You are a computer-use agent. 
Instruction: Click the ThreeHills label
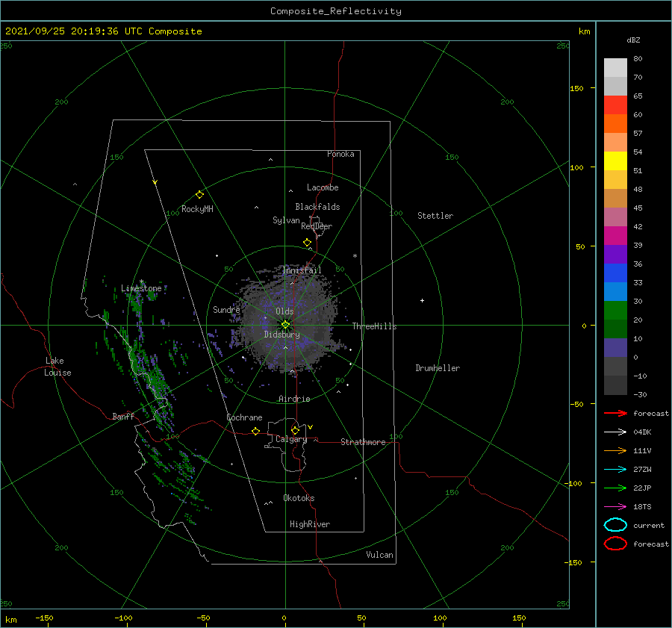click(x=375, y=326)
